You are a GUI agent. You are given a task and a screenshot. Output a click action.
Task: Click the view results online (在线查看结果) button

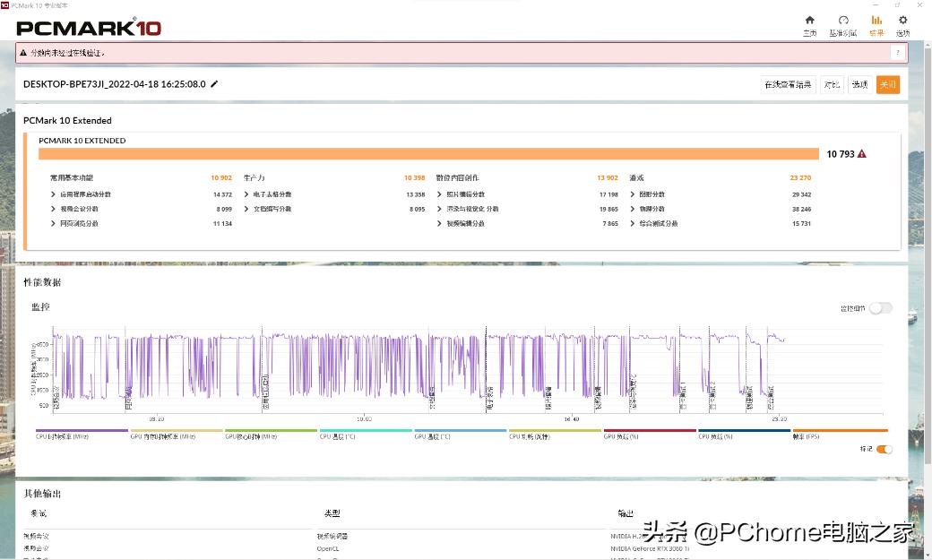pos(788,85)
